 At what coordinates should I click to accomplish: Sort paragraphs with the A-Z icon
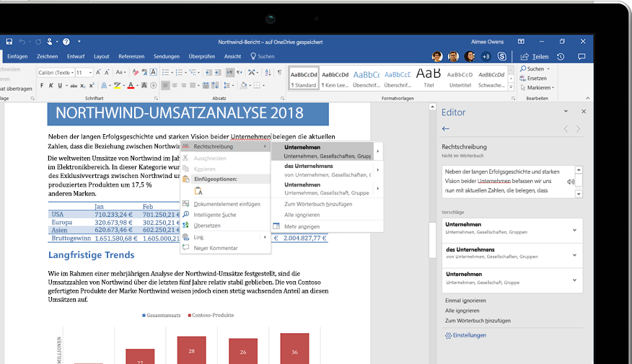[268, 73]
